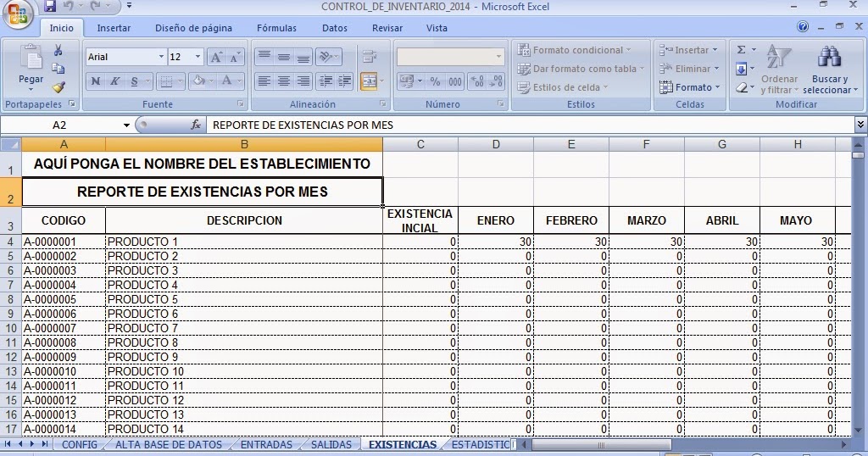Switch to Fórmulas ribbon tab
868x456 pixels.
(x=277, y=28)
